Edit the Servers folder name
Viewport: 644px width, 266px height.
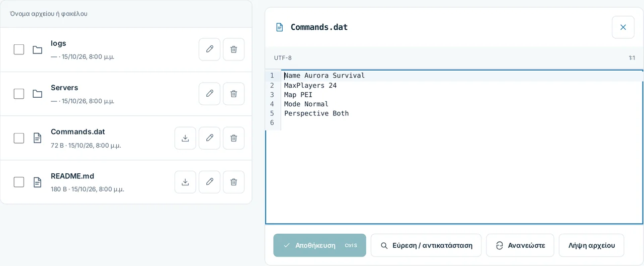pyautogui.click(x=209, y=94)
